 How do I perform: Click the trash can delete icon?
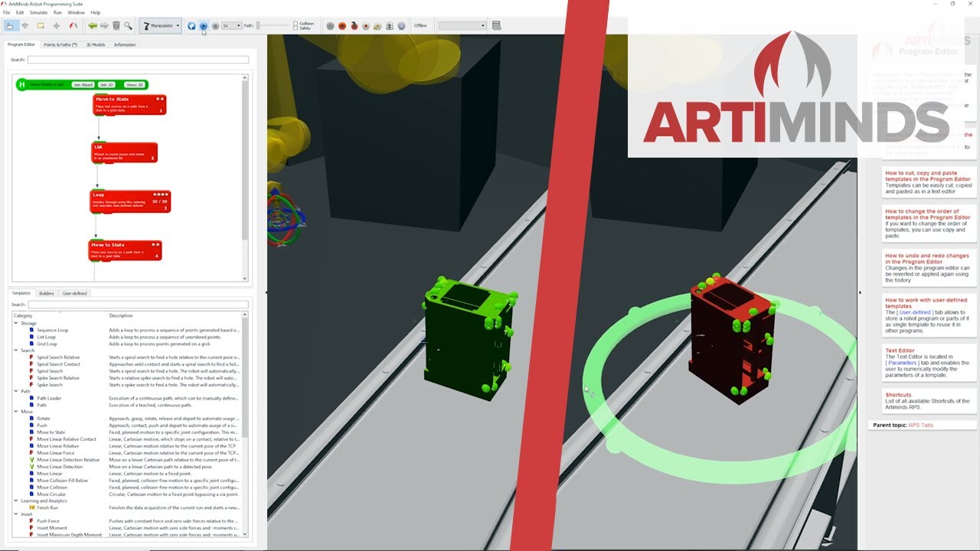tap(116, 25)
